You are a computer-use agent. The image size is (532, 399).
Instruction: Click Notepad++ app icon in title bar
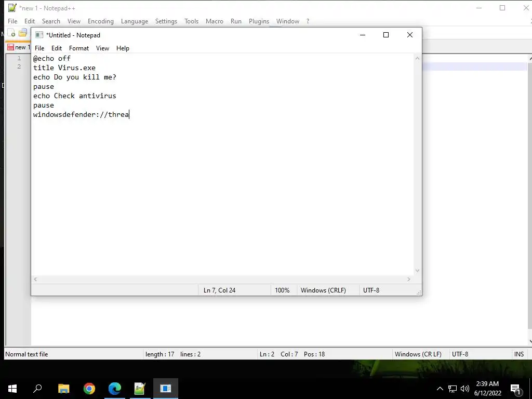tap(12, 8)
